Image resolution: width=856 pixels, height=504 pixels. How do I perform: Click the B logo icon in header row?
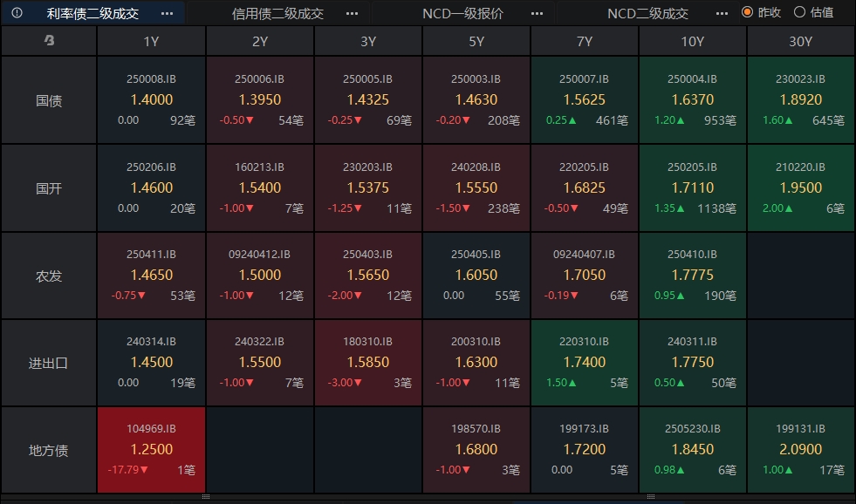click(x=49, y=40)
